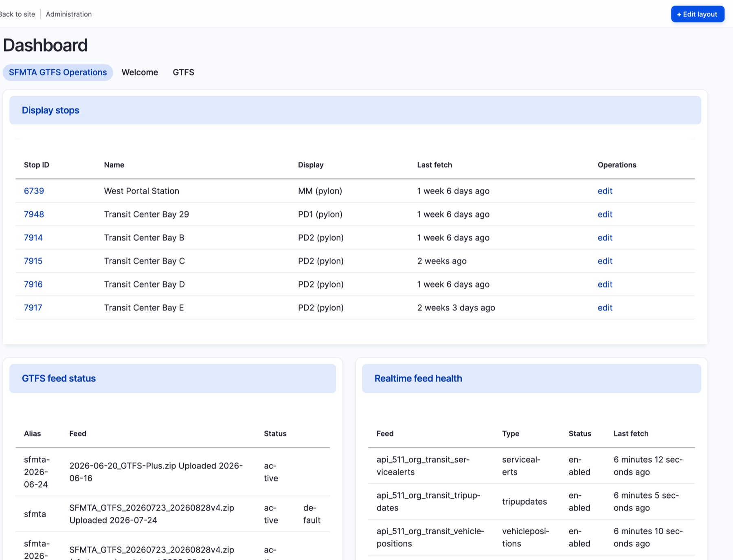This screenshot has width=733, height=560.
Task: Click the Feed header in GTFS feed status
Action: 78,434
